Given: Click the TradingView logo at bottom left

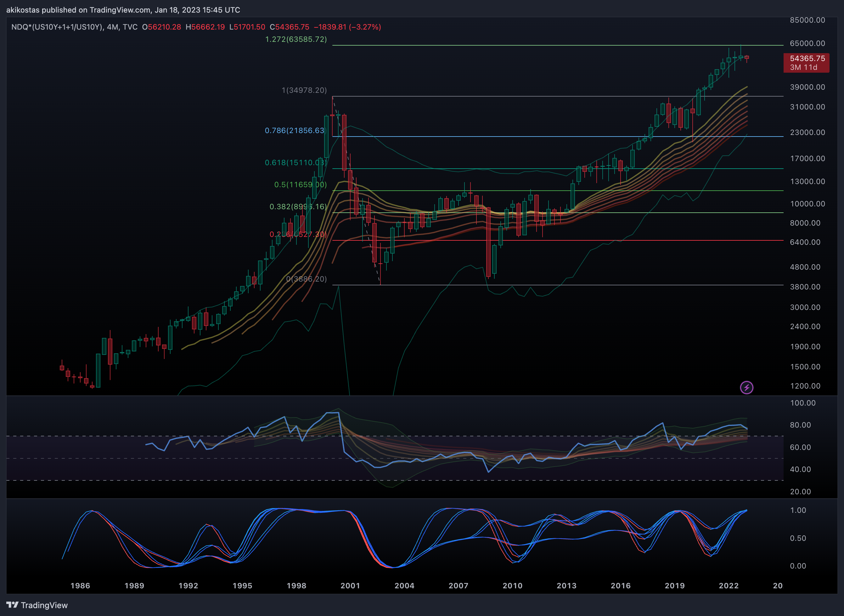Looking at the screenshot, I should click(x=37, y=605).
